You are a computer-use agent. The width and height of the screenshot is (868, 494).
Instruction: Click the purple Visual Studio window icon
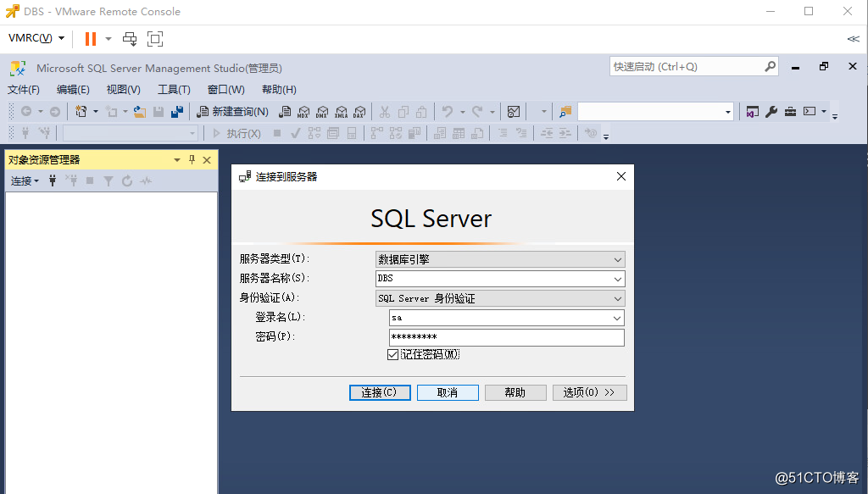pos(753,112)
